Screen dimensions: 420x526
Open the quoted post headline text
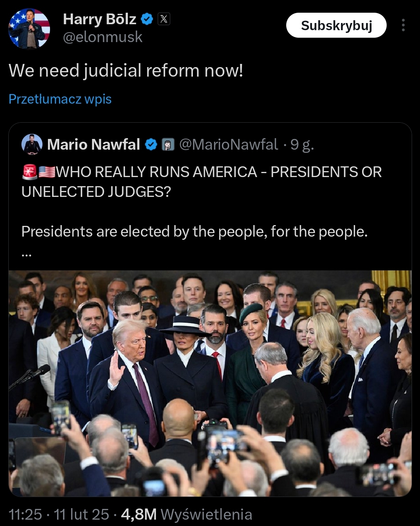click(x=202, y=182)
